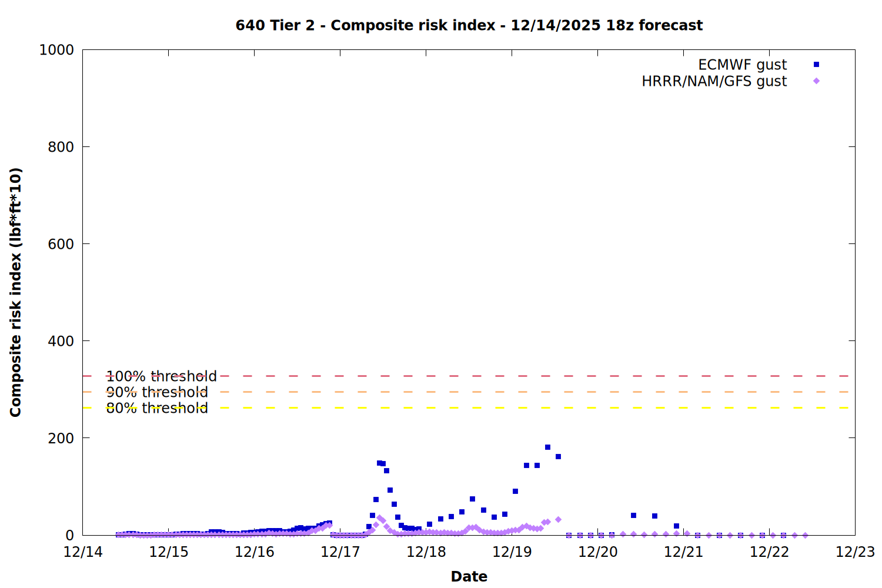Screen dimensions: 882x588
Task: Click the 400 y-axis tick label
Action: pos(61,341)
